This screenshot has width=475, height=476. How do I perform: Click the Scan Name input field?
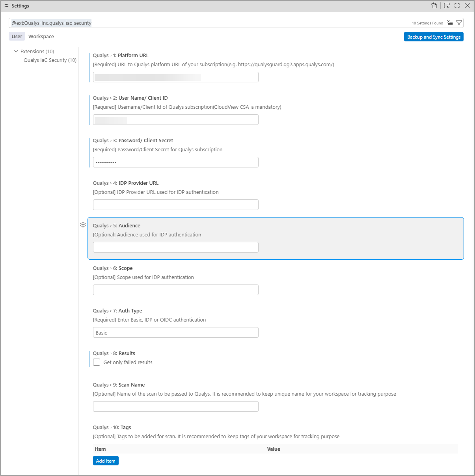176,406
